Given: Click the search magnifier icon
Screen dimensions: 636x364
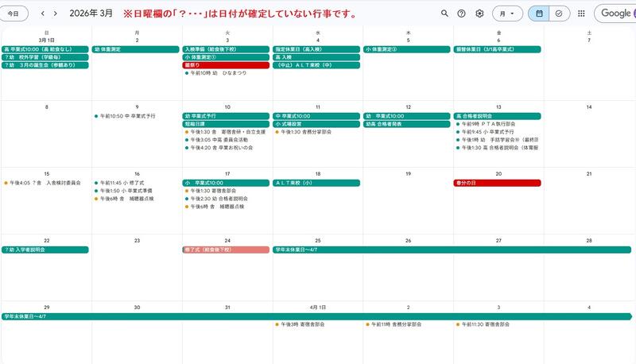Looking at the screenshot, I should tap(444, 14).
